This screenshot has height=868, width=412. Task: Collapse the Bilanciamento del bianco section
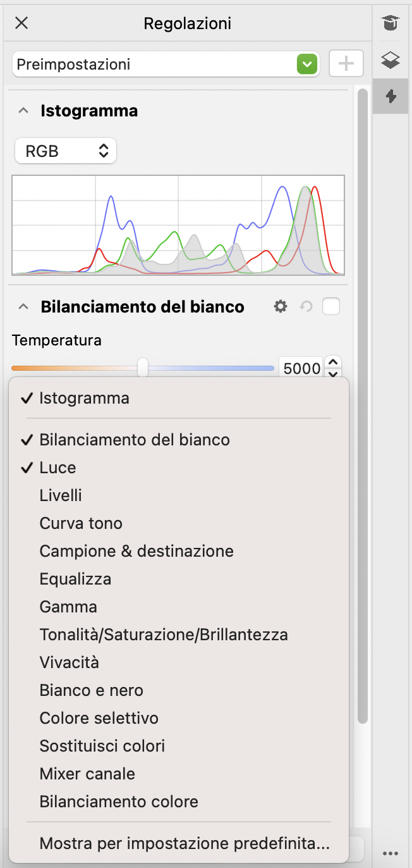tap(23, 307)
